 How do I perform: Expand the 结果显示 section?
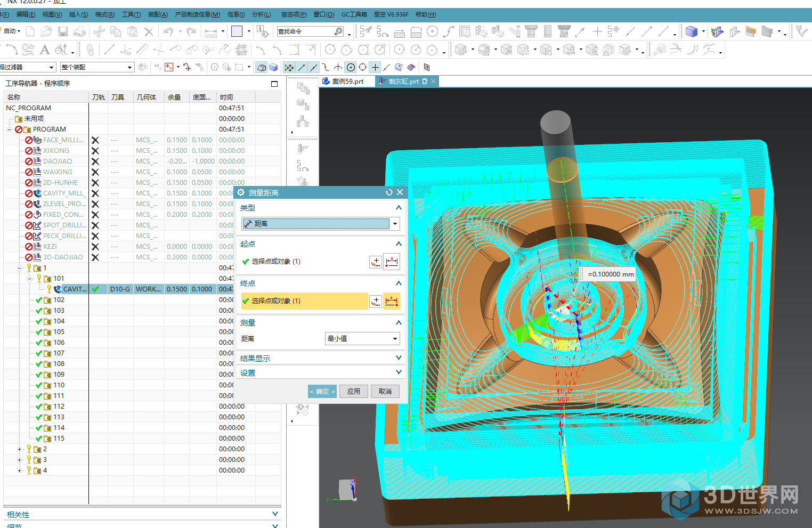[x=399, y=358]
